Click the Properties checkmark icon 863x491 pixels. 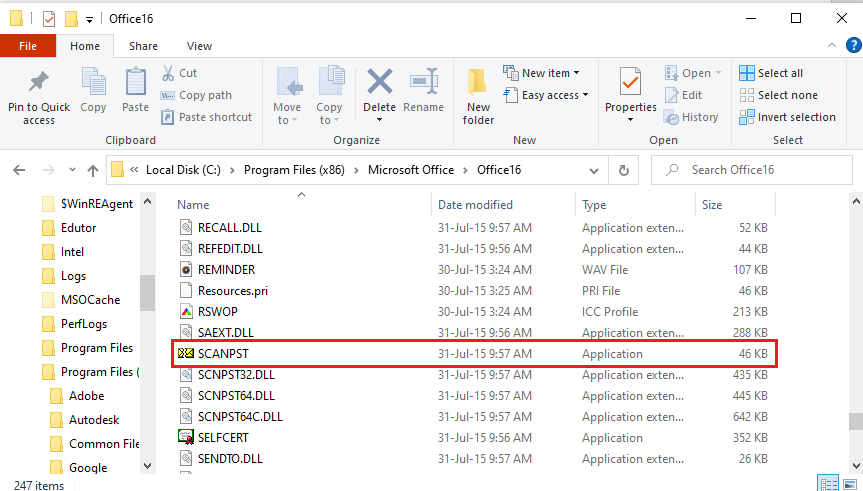coord(630,83)
